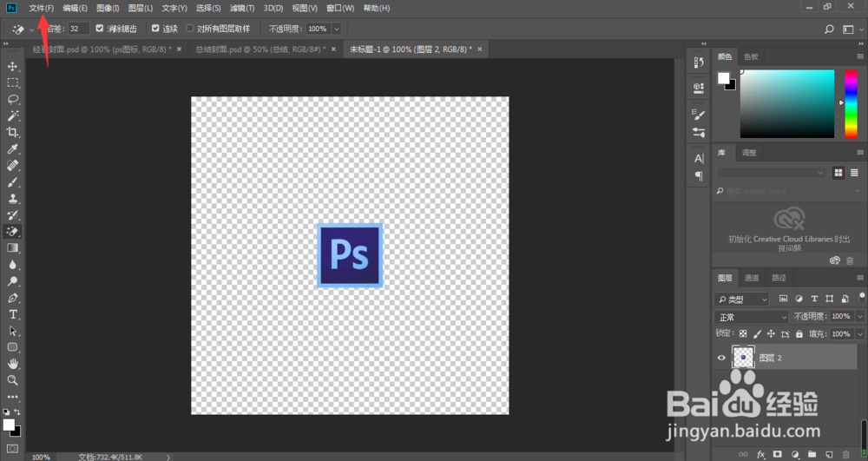Select the Magic Wand tool
This screenshot has height=461, width=868.
pos(12,115)
